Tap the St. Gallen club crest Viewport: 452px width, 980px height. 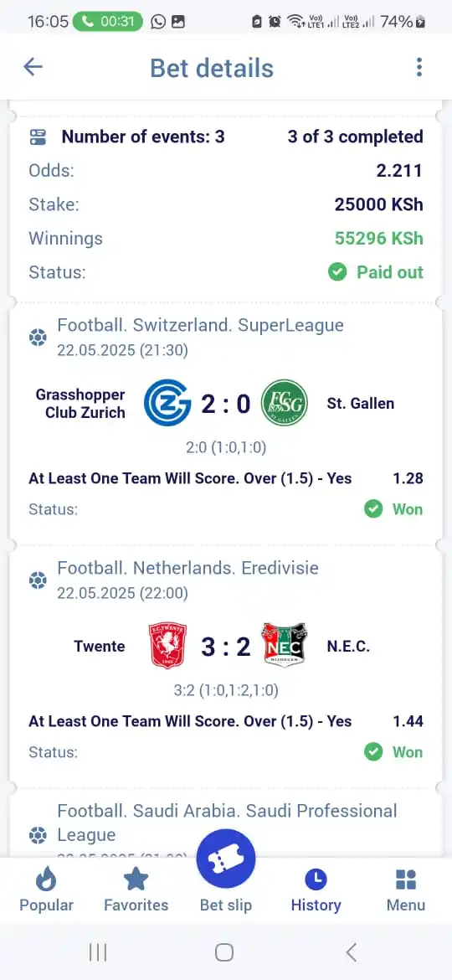284,403
